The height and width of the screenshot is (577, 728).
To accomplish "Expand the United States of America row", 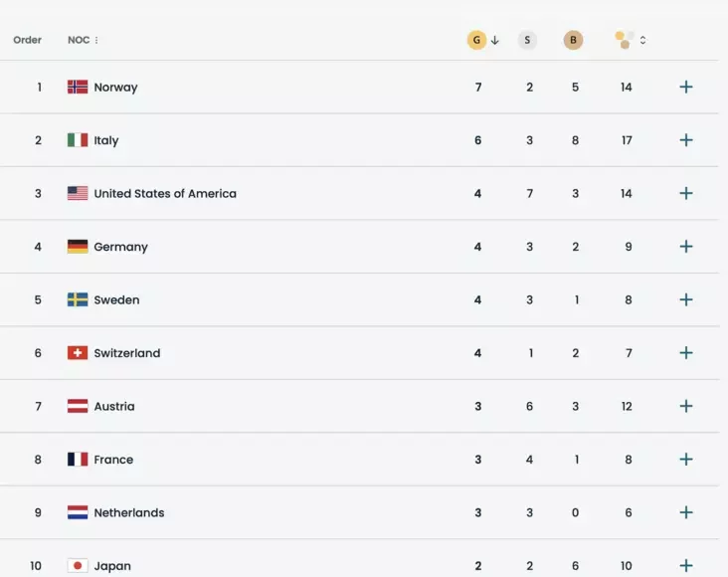I will (x=685, y=193).
